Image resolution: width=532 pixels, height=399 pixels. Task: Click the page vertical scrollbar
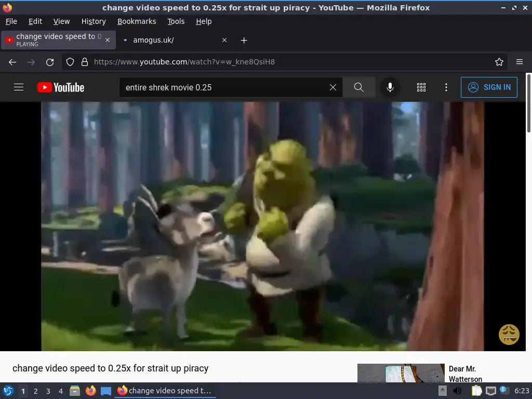click(x=528, y=103)
